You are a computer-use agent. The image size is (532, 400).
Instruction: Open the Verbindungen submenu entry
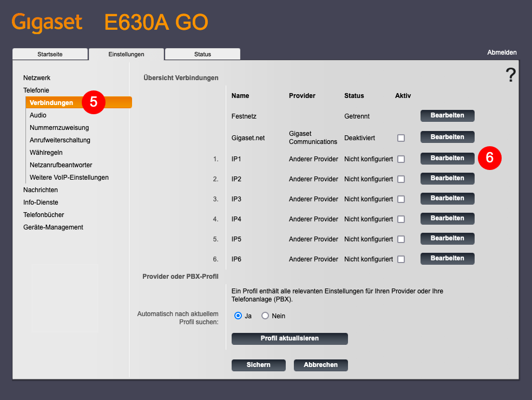click(78, 102)
